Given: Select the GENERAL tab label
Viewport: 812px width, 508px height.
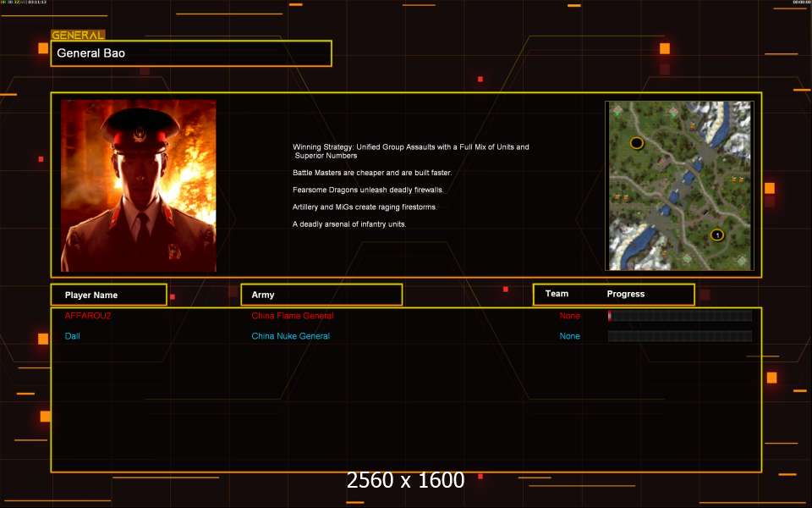Looking at the screenshot, I should point(78,36).
